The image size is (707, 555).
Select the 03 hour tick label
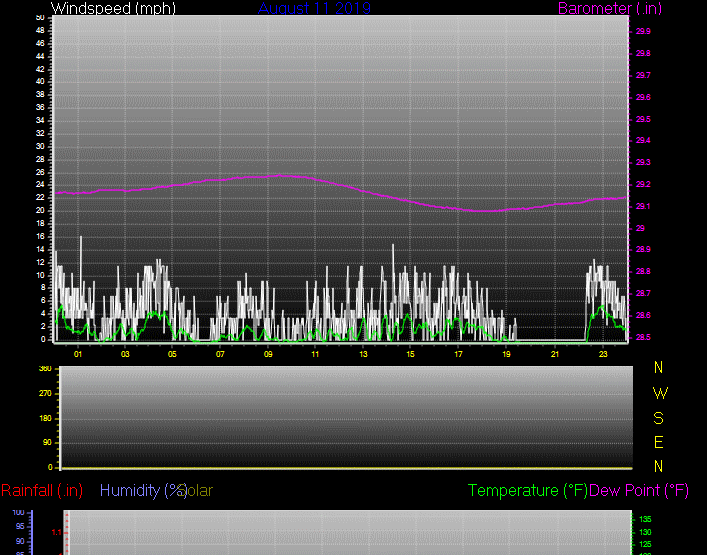tap(125, 354)
